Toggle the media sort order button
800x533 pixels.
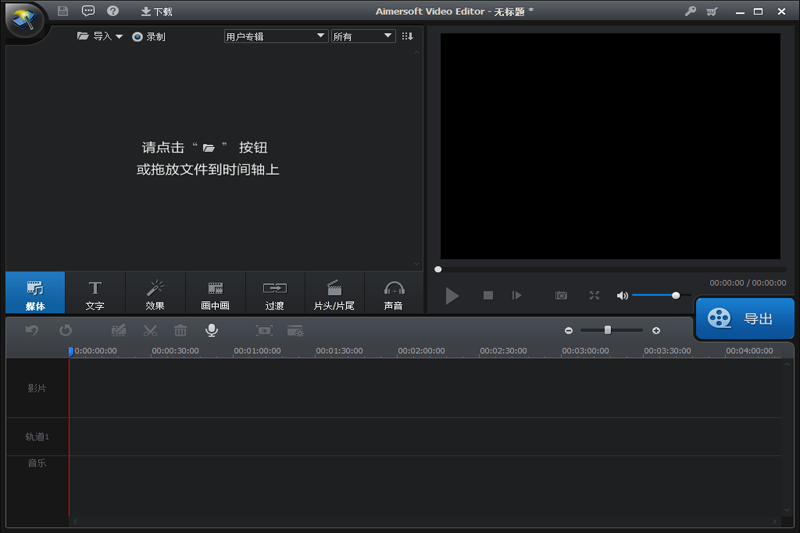407,36
